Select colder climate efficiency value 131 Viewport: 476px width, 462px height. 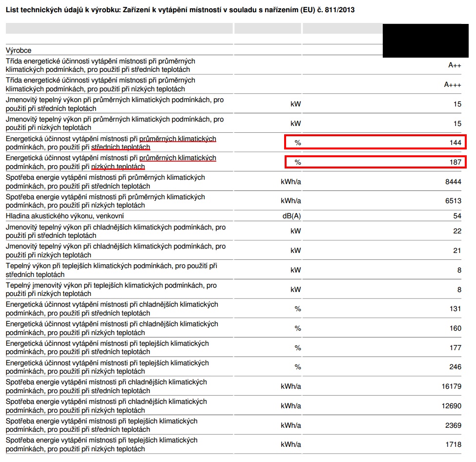(x=455, y=309)
